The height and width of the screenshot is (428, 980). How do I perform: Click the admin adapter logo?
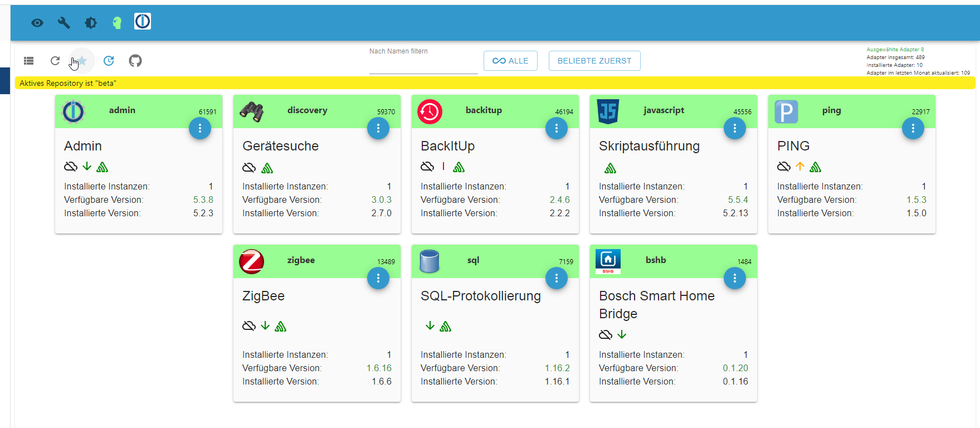coord(73,111)
